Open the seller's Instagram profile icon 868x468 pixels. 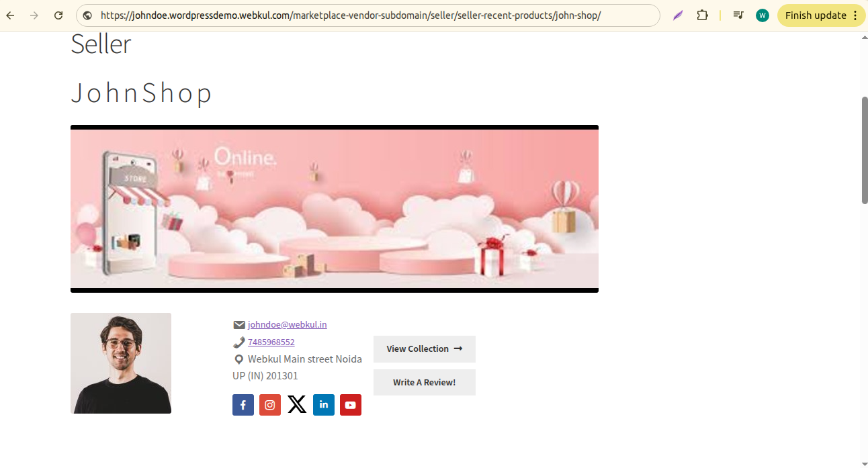point(270,405)
